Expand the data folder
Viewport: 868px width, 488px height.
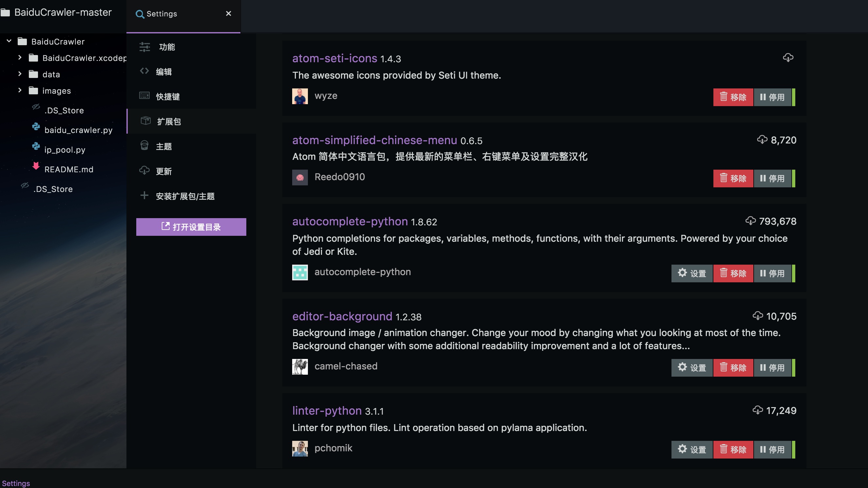click(x=20, y=74)
